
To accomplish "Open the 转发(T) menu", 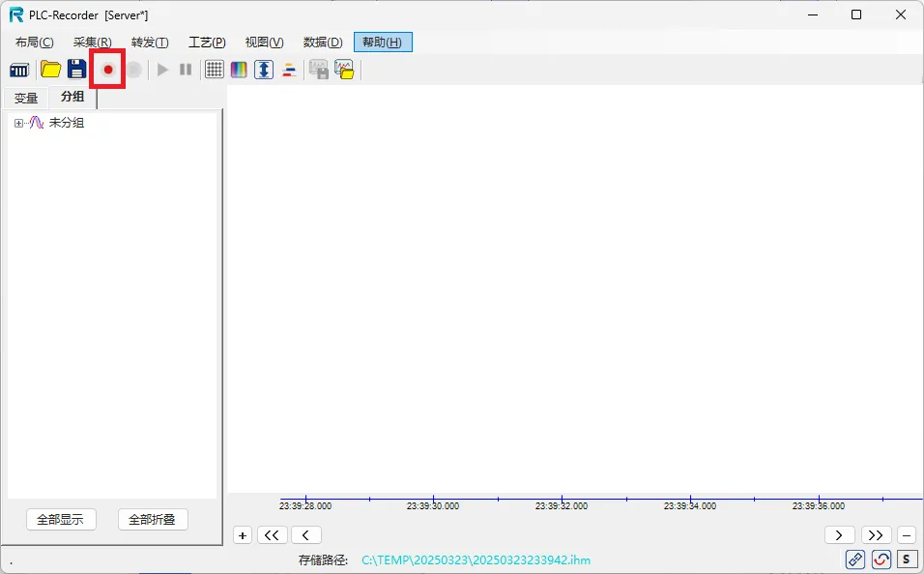I will click(150, 43).
